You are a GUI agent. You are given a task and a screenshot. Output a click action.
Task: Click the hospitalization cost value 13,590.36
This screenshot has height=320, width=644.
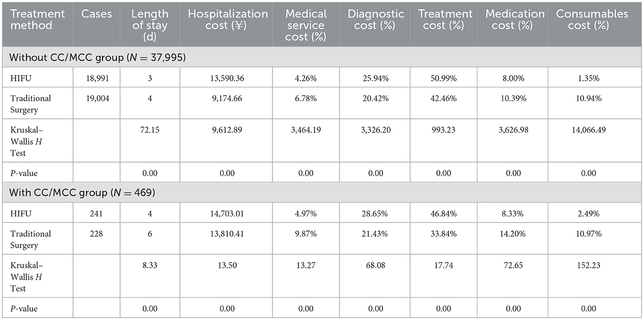228,78
